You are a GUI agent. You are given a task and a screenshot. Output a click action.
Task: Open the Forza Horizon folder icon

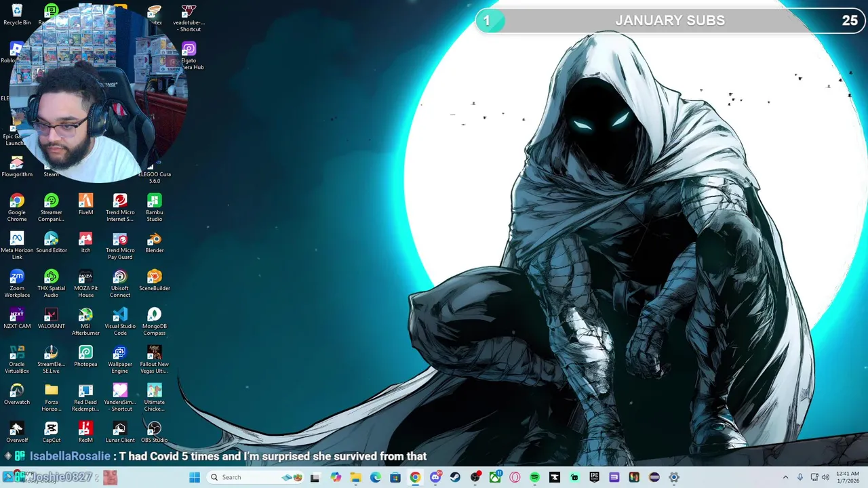[51, 397]
